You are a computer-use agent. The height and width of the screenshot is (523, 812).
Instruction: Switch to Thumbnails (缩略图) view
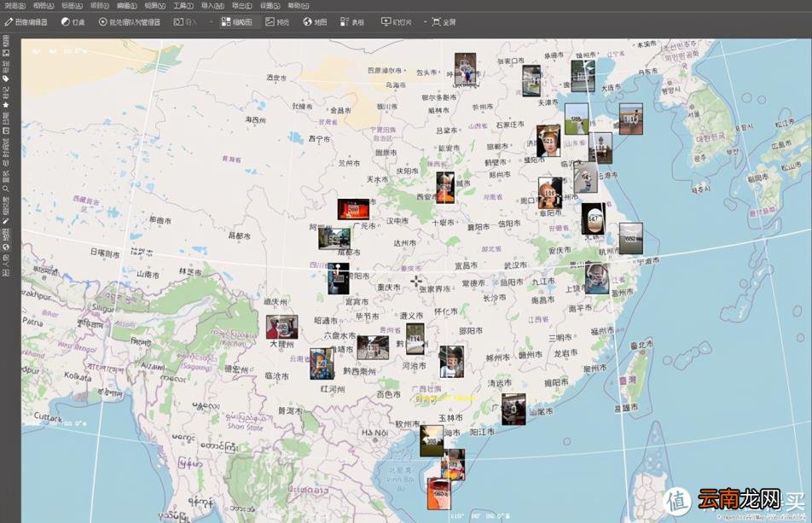pyautogui.click(x=237, y=22)
